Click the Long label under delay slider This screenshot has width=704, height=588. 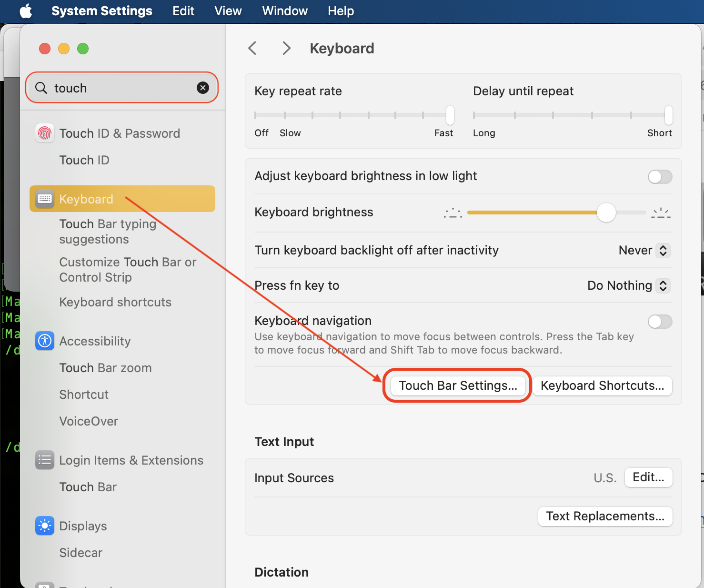tap(484, 133)
